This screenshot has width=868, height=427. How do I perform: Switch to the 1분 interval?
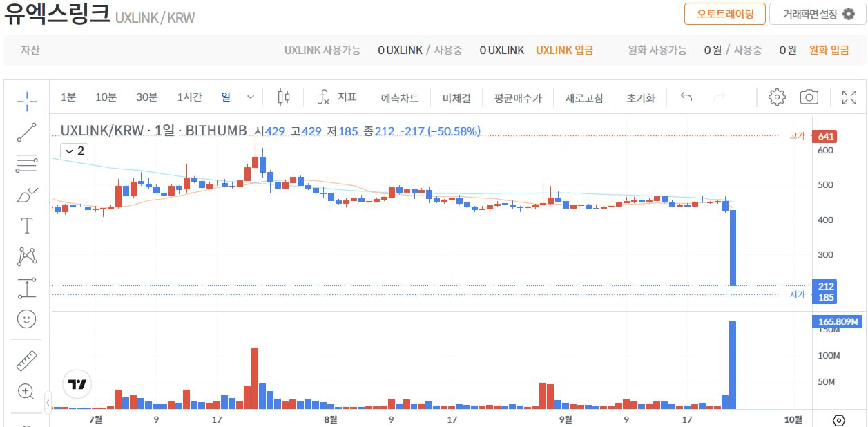(x=68, y=97)
